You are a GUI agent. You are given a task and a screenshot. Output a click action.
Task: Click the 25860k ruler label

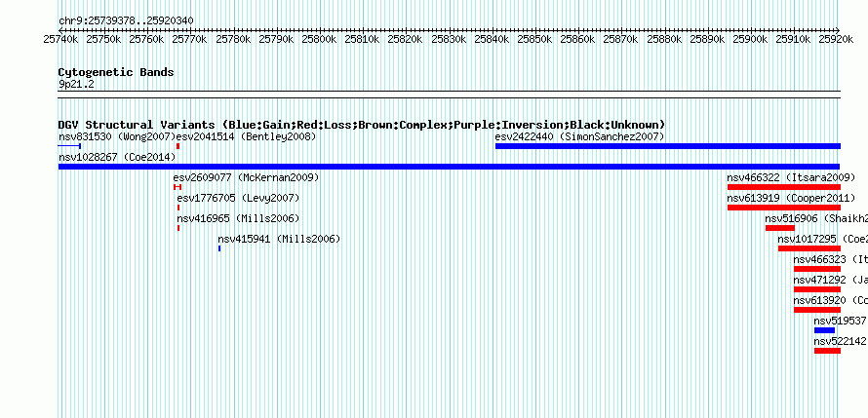point(578,40)
